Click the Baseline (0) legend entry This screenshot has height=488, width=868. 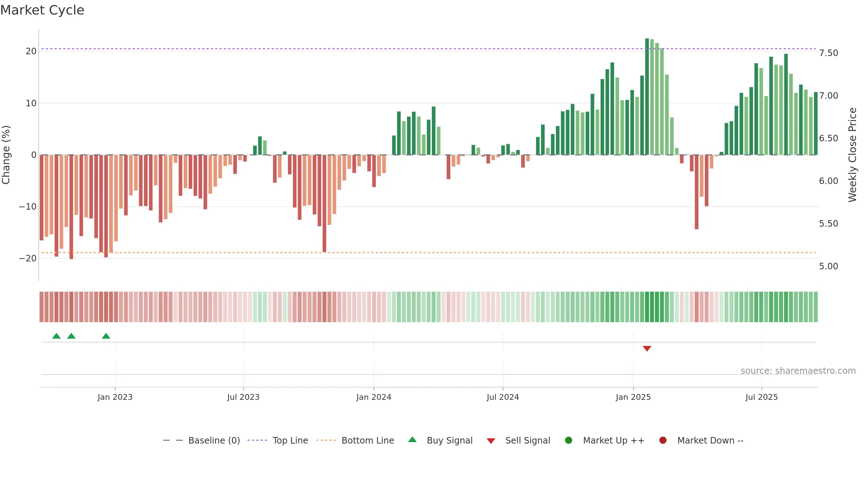pyautogui.click(x=201, y=440)
